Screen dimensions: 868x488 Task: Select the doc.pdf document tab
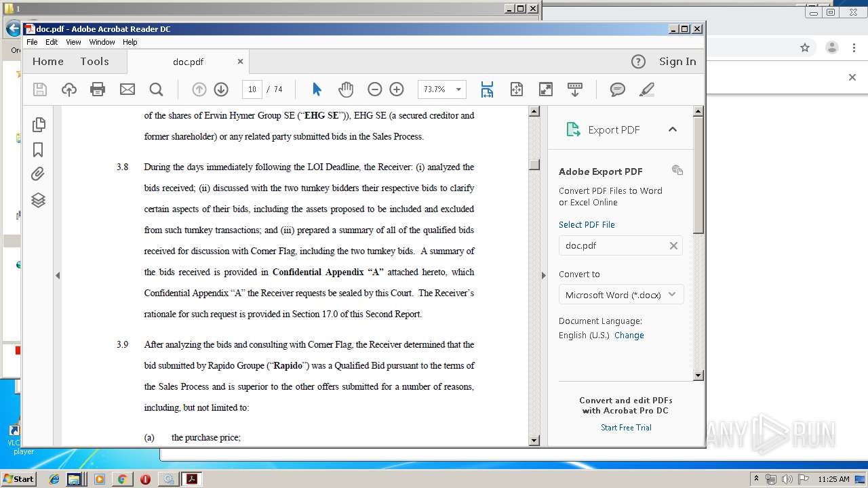[188, 62]
